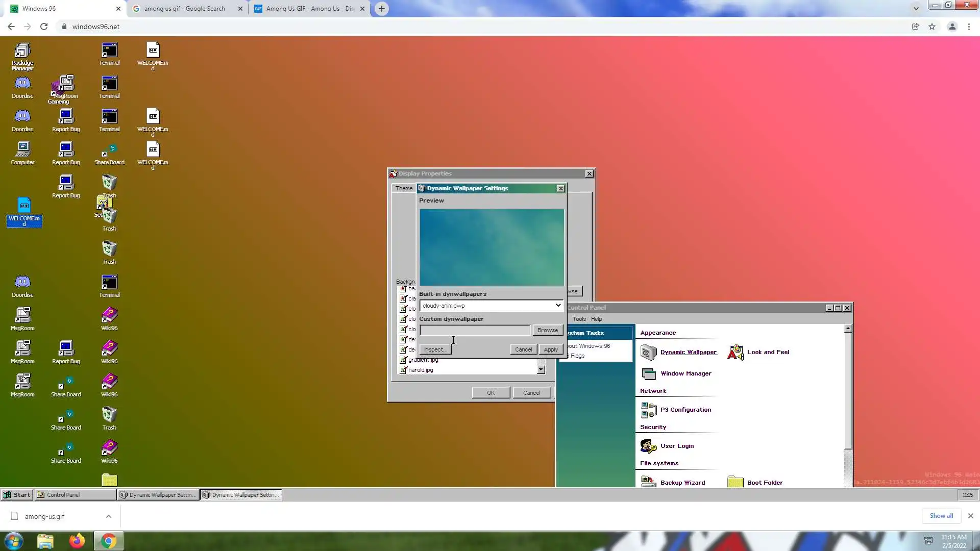980x551 pixels.
Task: Click the Browse button for custom dynwallpaper
Action: coord(547,330)
